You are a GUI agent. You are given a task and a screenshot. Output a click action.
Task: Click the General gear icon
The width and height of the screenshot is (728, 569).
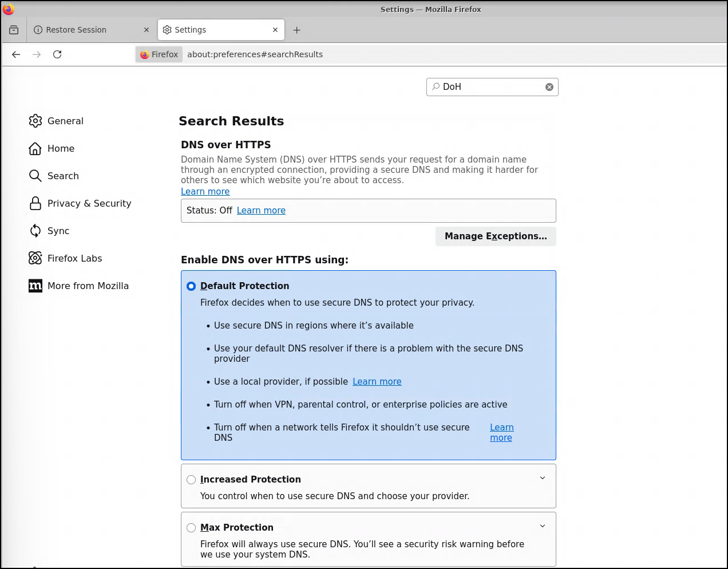coord(35,121)
